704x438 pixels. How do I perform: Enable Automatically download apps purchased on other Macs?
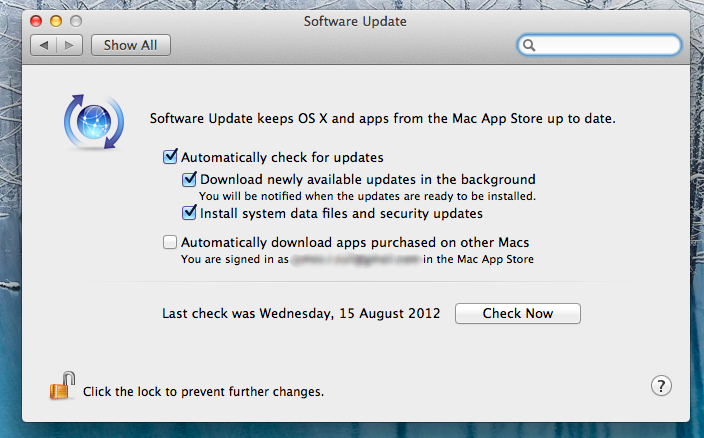coord(170,242)
